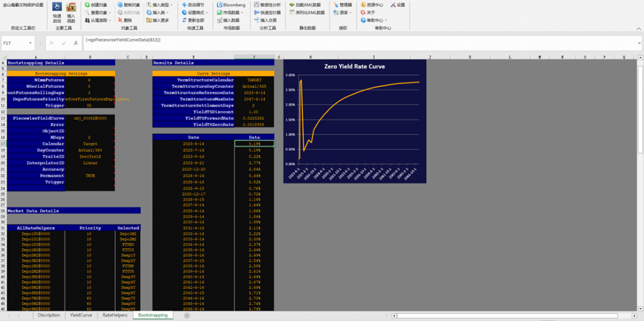Click the formula bar showing qpPiecewiseYieldCurveData
The width and height of the screenshot is (644, 321).
click(359, 43)
